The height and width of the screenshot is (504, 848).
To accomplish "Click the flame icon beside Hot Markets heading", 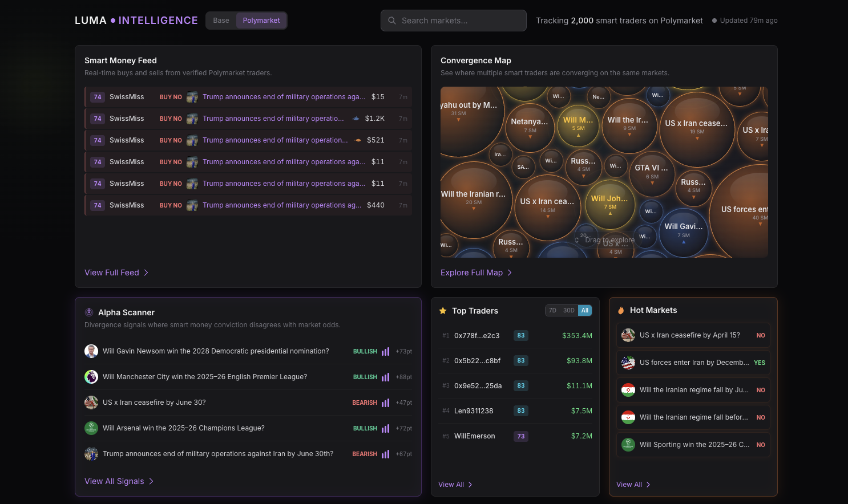I will [621, 310].
